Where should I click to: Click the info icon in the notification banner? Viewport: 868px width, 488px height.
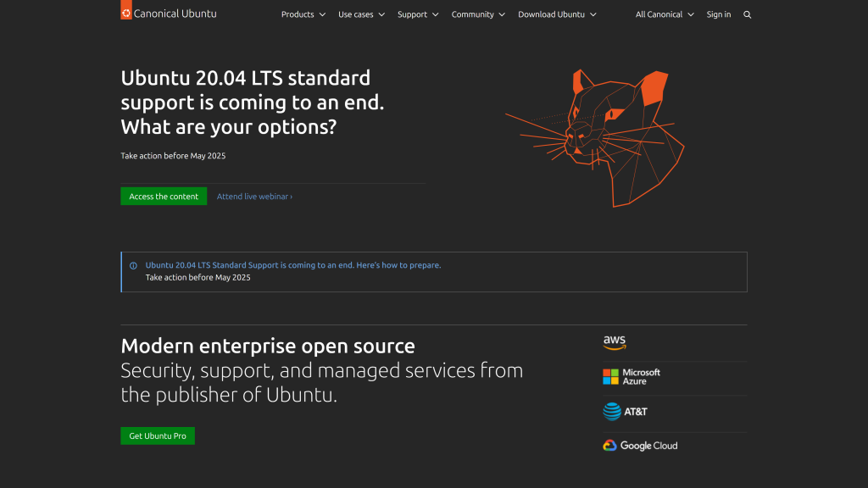tap(133, 265)
